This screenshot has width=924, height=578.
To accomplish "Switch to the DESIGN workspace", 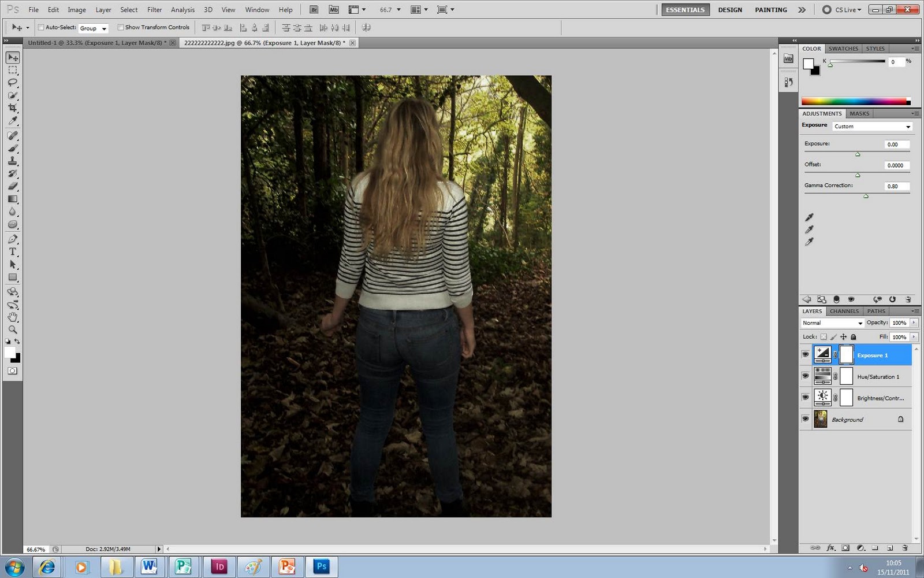I will click(x=730, y=9).
